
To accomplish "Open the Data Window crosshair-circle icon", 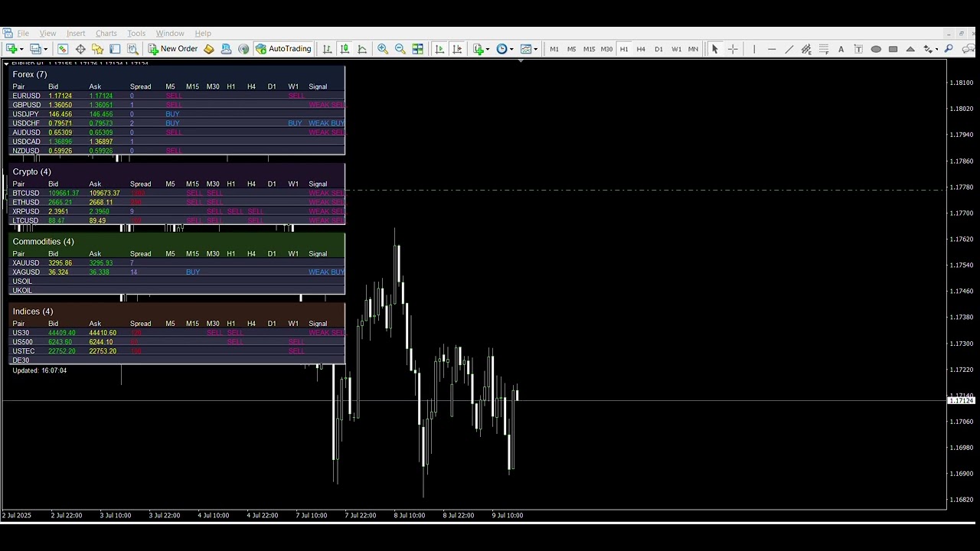I will click(x=80, y=49).
